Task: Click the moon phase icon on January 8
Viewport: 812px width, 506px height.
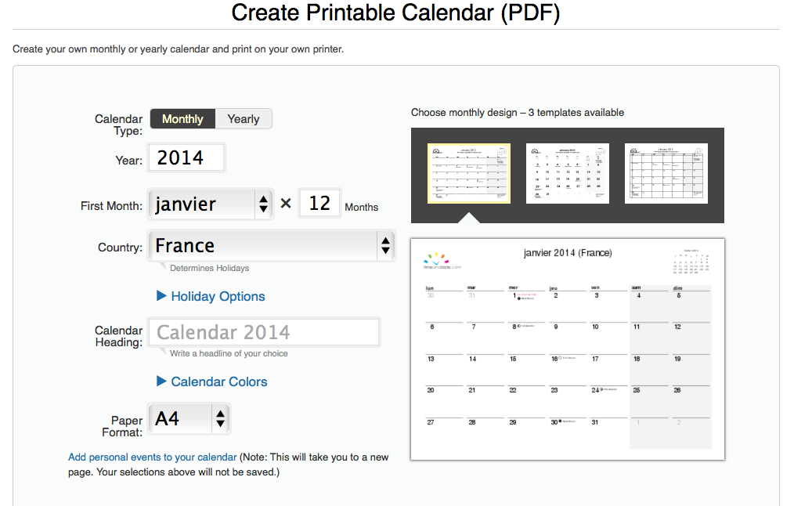Action: pyautogui.click(x=518, y=326)
